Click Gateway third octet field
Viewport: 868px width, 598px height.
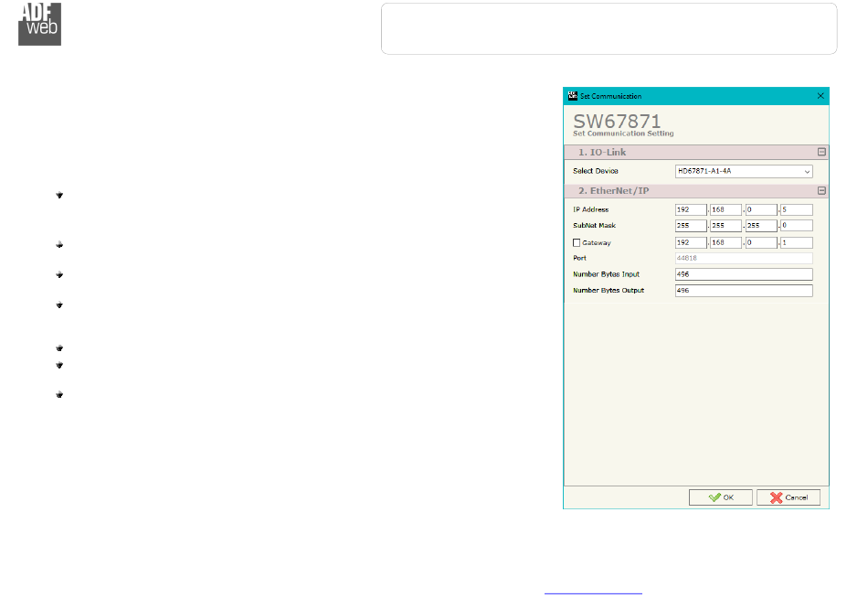point(761,242)
